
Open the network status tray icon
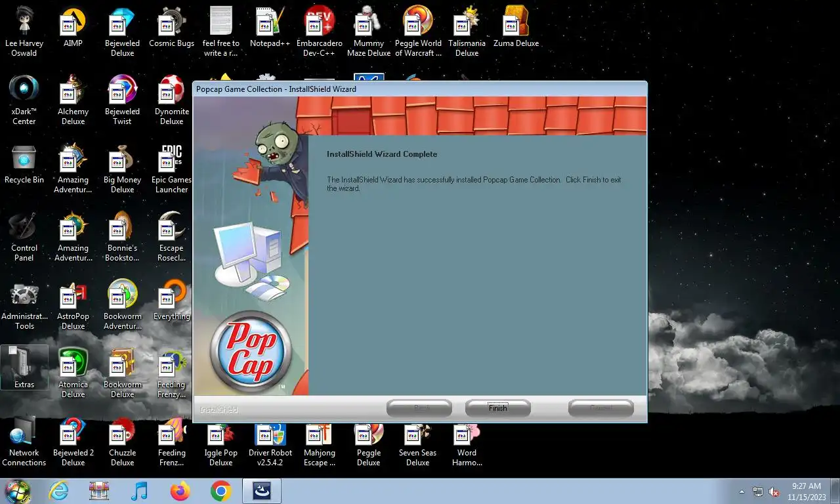point(758,492)
